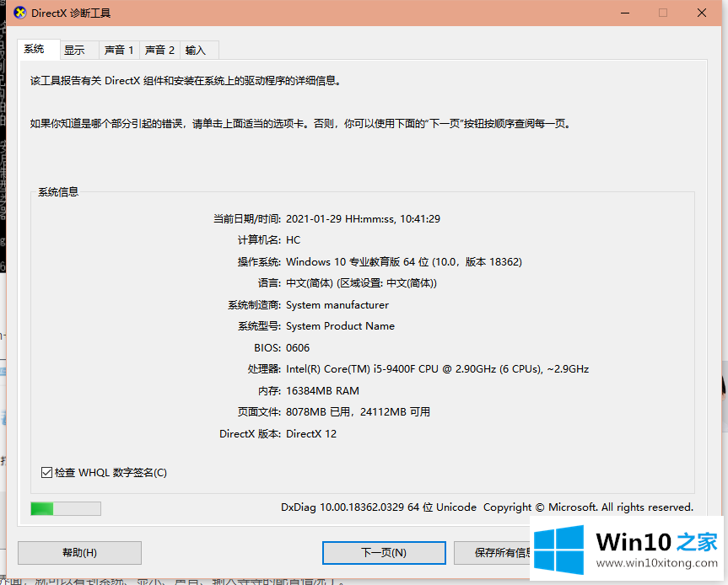Click the DirectX 诊断工具 title text
This screenshot has width=728, height=585.
tap(71, 13)
